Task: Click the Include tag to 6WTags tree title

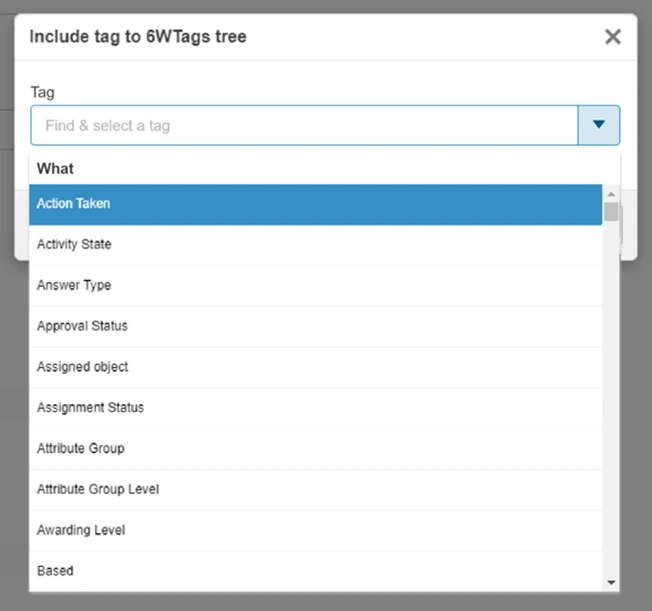Action: [x=138, y=37]
